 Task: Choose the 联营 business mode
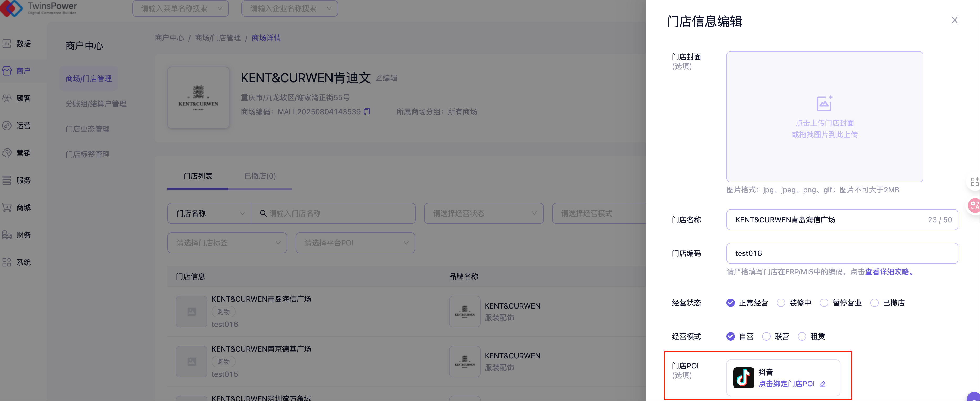coord(766,336)
